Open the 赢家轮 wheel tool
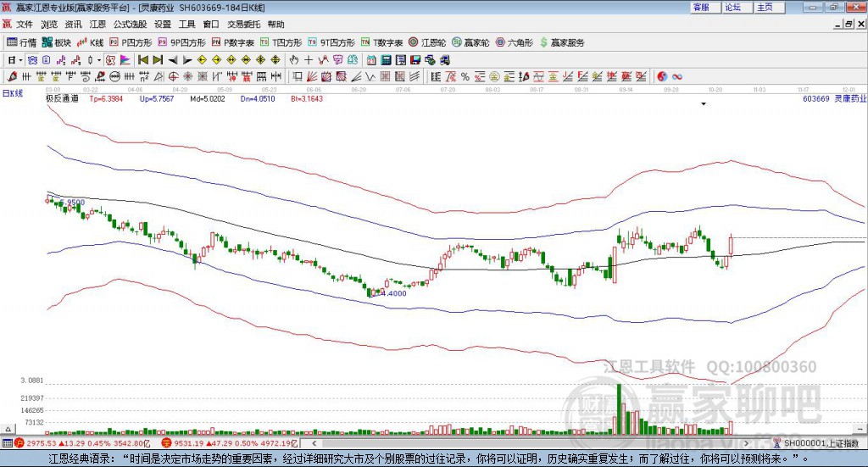 470,42
